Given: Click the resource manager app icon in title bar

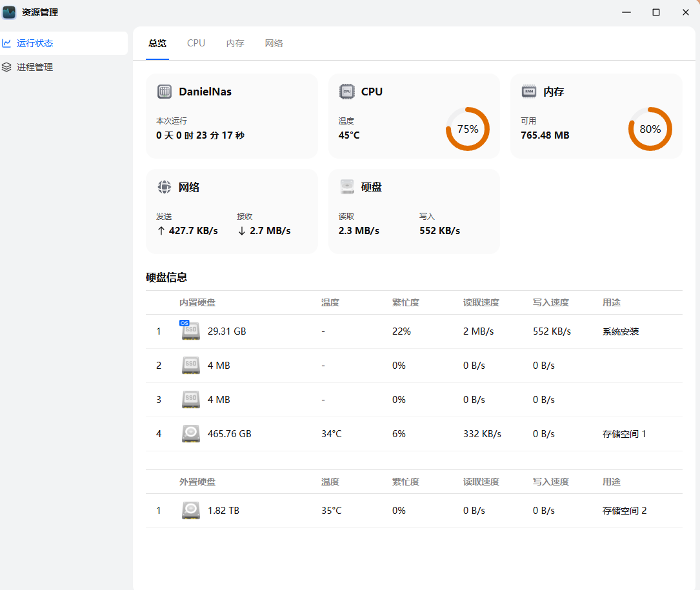Looking at the screenshot, I should pos(10,12).
